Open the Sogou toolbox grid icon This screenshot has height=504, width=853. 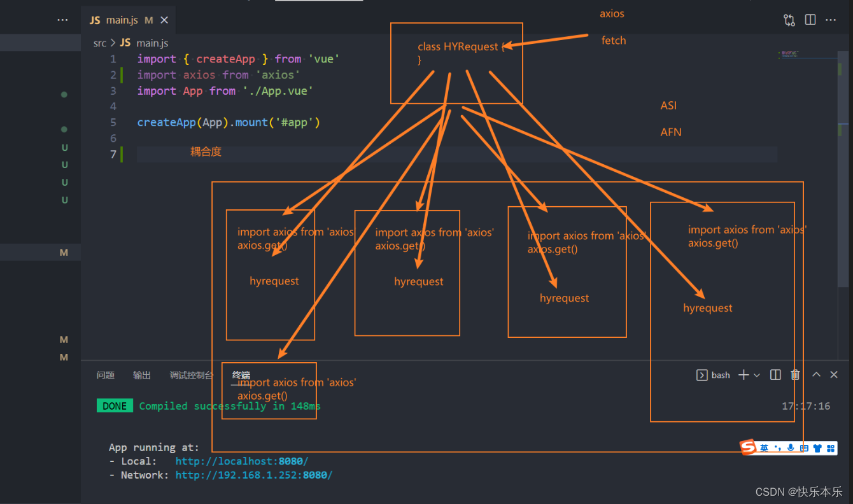(831, 448)
